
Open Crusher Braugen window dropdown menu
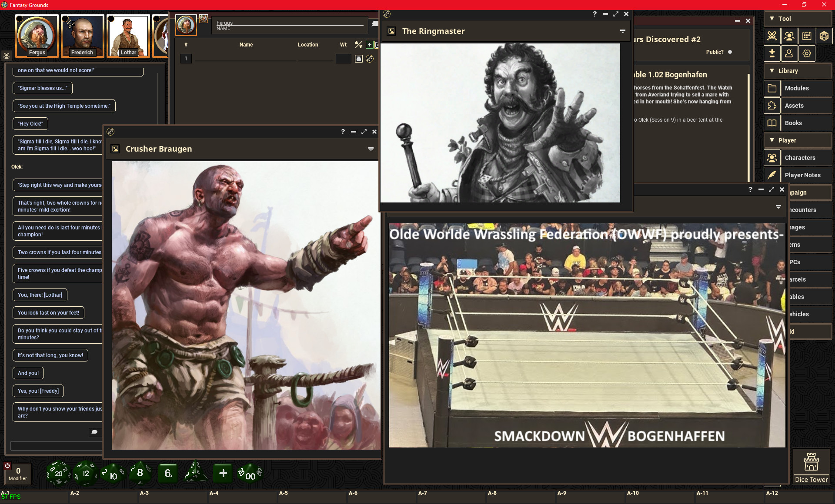coord(371,149)
